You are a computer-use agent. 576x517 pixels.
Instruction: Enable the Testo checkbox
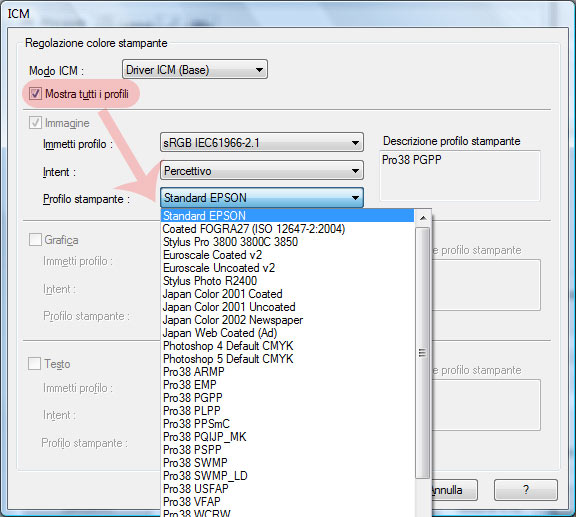pos(35,364)
